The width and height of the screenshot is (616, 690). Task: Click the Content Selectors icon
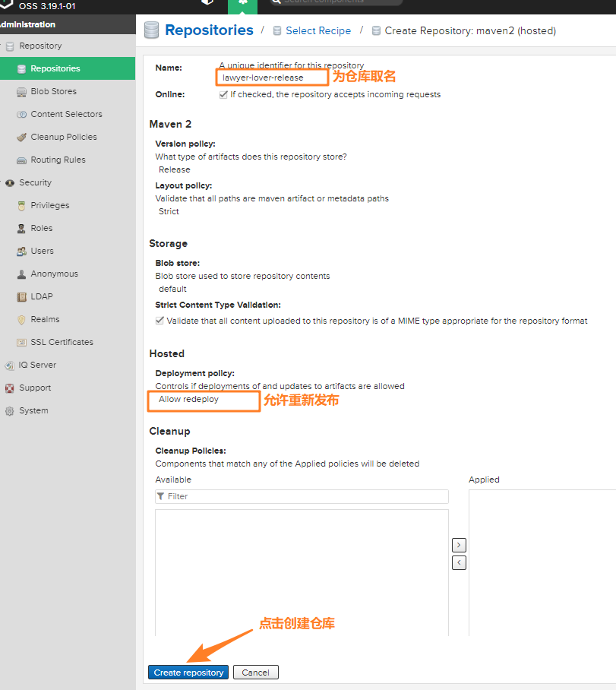click(21, 115)
